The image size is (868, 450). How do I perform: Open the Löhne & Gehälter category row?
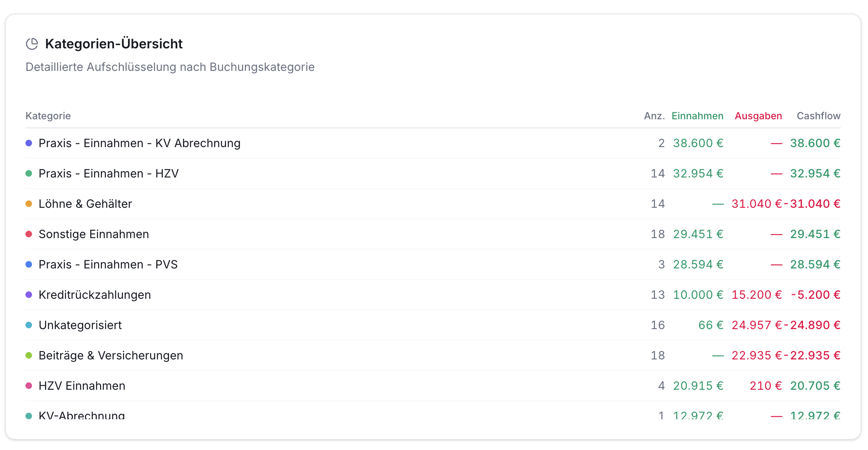point(433,204)
